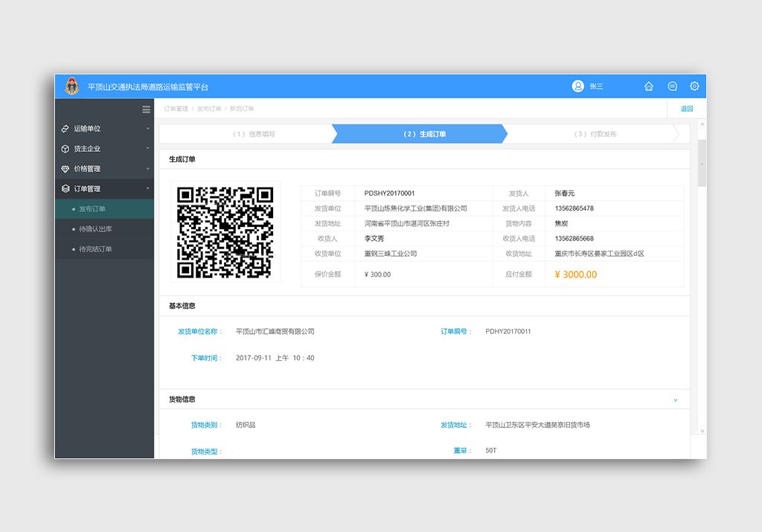Viewport: 762px width, 532px height.
Task: Click the 订单管理 breadcrumb link
Action: 176,109
